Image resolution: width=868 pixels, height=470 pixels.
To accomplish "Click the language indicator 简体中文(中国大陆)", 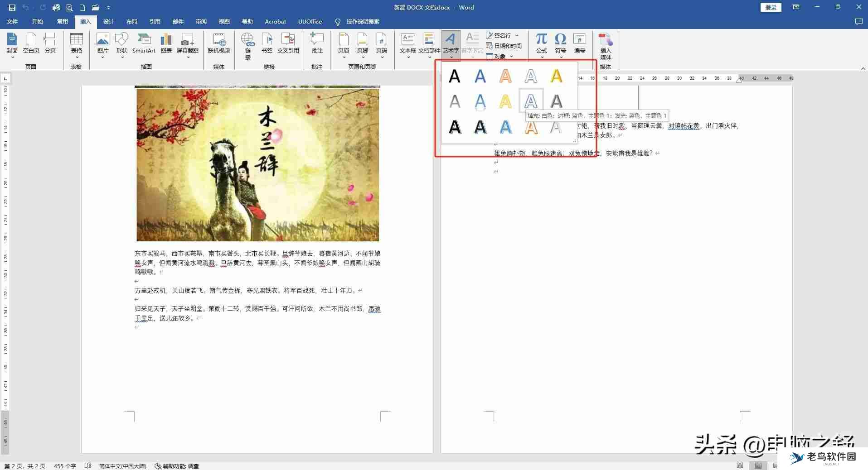I will tap(122, 466).
